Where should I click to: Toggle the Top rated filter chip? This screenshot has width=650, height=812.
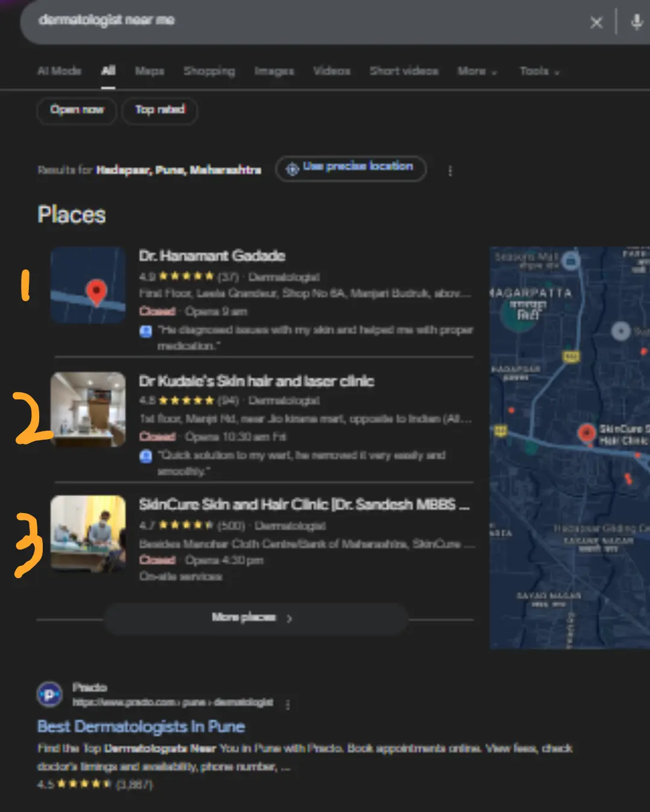coord(159,110)
